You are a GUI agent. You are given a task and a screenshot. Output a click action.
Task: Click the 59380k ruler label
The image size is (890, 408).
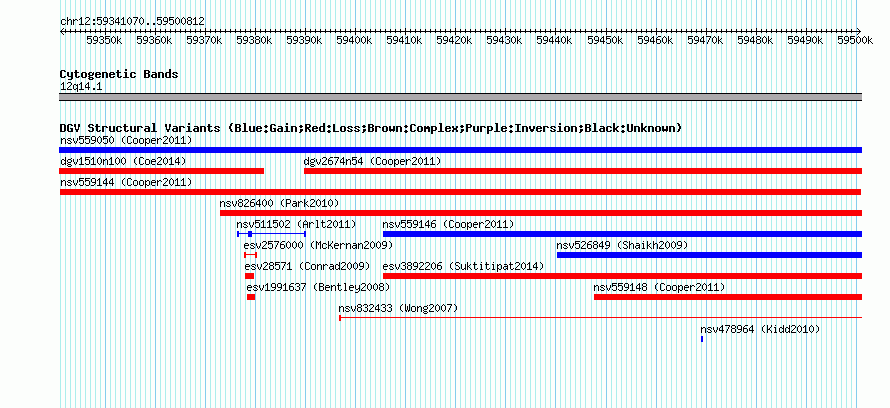(x=254, y=40)
